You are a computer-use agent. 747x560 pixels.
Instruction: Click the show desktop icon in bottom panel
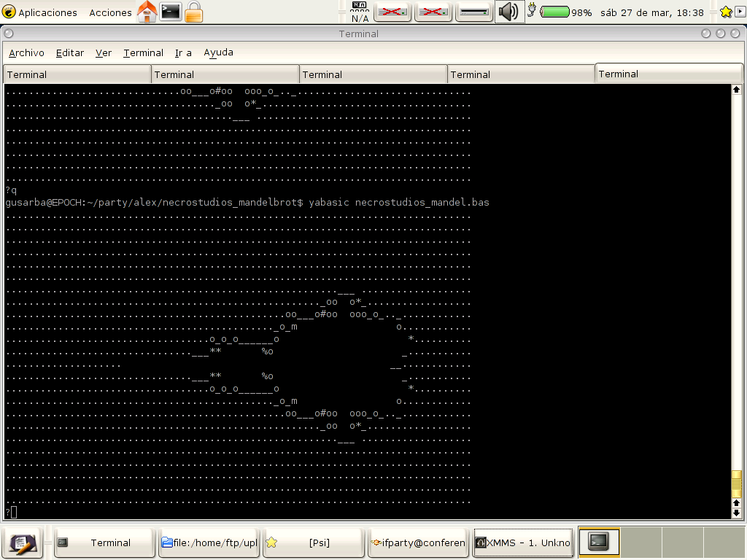coord(21,542)
